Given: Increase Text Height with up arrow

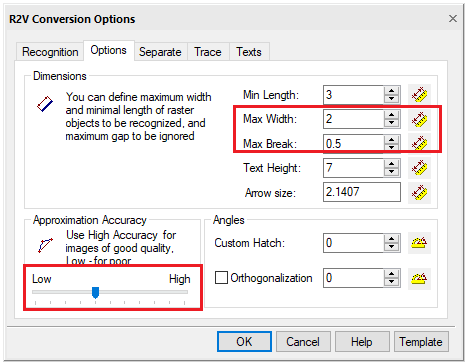Looking at the screenshot, I should [392, 164].
